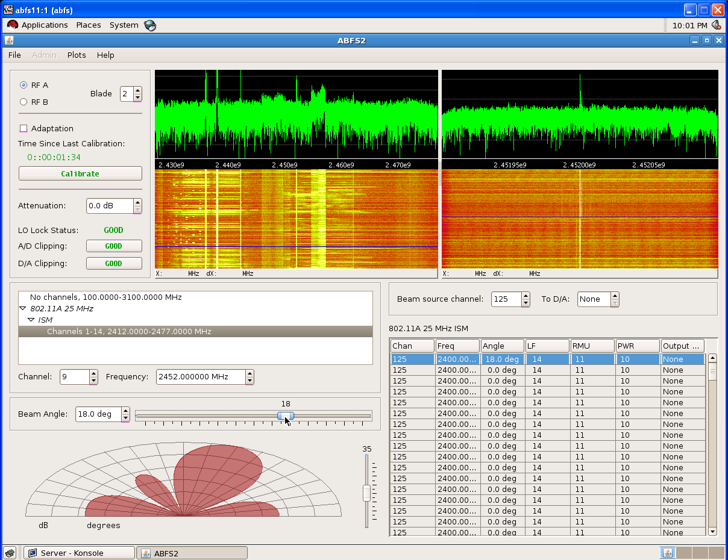This screenshot has width=728, height=560.
Task: Decrease the Blade spinner value
Action: pos(137,98)
